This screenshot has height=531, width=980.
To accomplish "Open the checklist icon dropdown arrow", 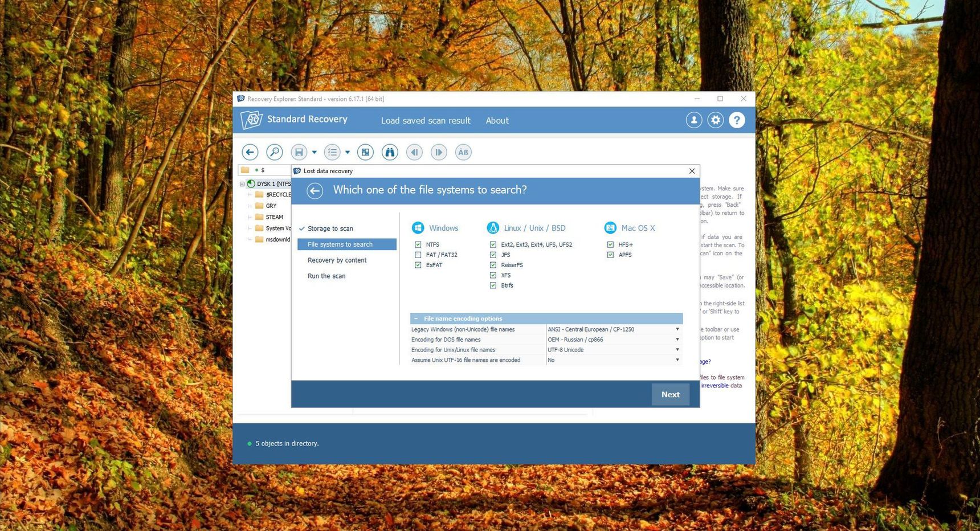I will [x=348, y=152].
